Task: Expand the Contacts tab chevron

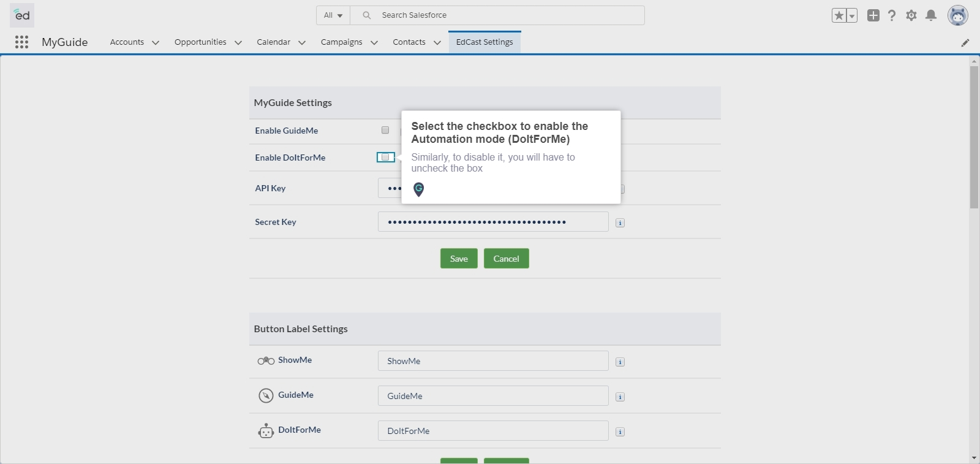Action: [x=437, y=42]
